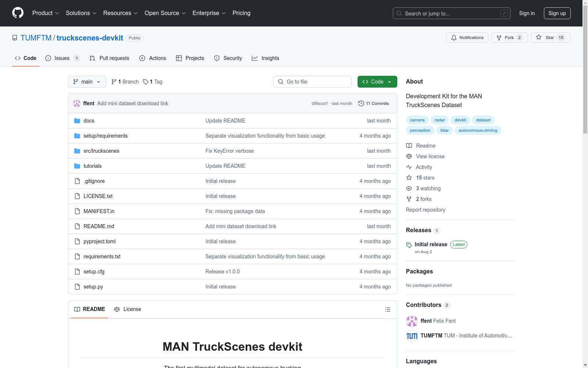The image size is (588, 368).
Task: Click the Go to file search field
Action: tap(312, 82)
